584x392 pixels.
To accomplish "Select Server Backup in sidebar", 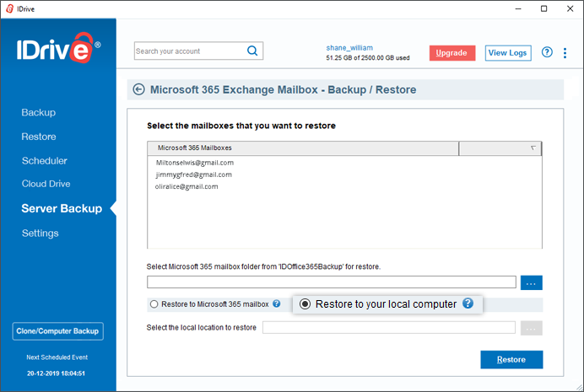I will 62,208.
